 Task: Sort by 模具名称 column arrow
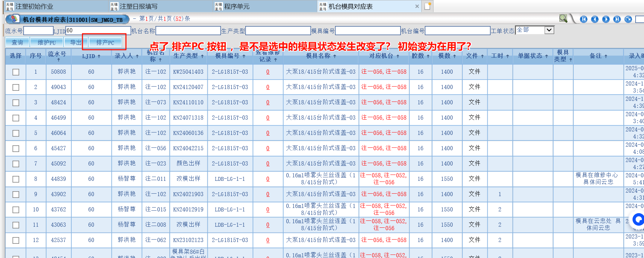click(x=335, y=56)
